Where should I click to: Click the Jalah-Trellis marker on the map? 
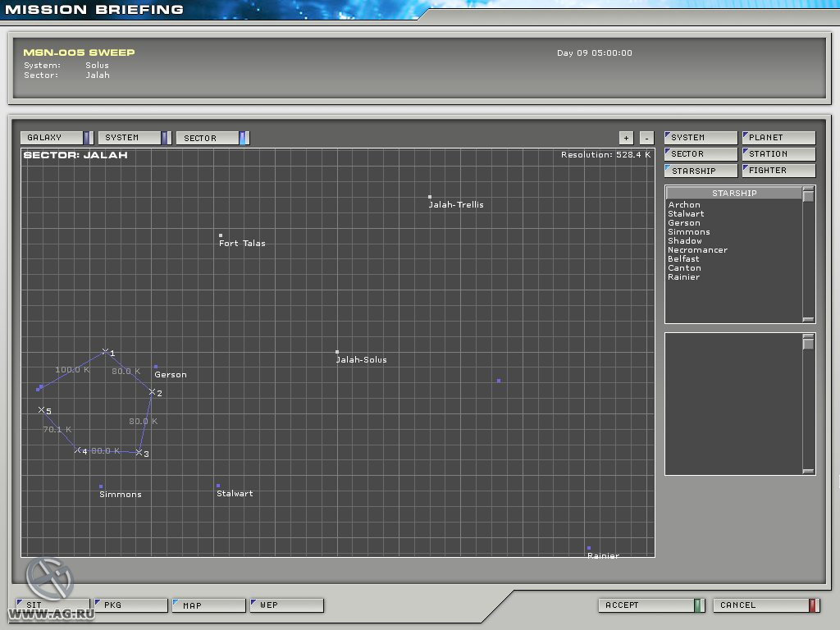click(430, 197)
